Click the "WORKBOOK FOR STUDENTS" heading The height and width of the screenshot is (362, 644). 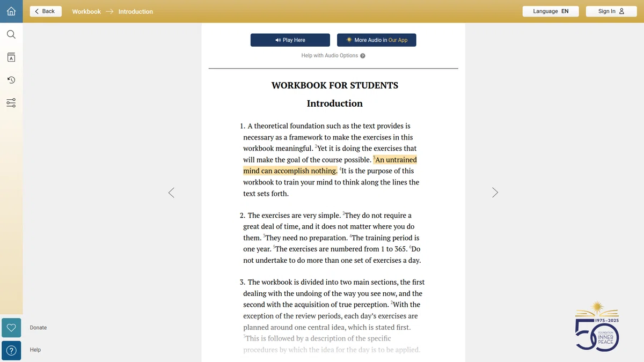pyautogui.click(x=335, y=85)
